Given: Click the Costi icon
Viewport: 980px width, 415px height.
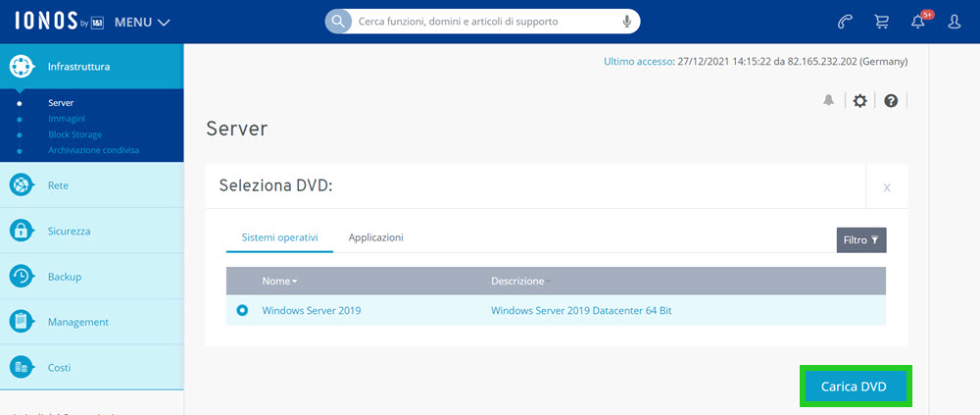Looking at the screenshot, I should pyautogui.click(x=21, y=367).
